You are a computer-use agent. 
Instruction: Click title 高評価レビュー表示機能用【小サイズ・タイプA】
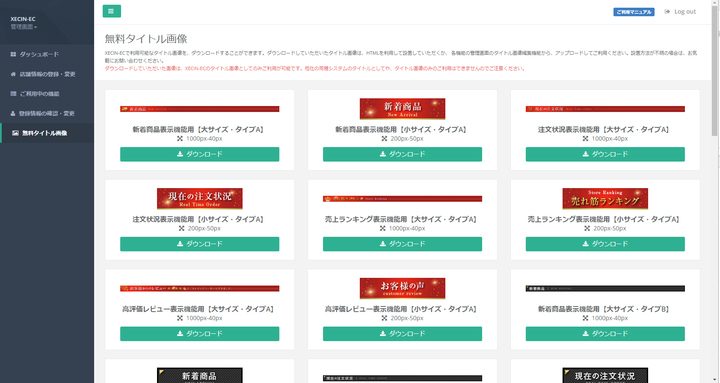coord(402,309)
